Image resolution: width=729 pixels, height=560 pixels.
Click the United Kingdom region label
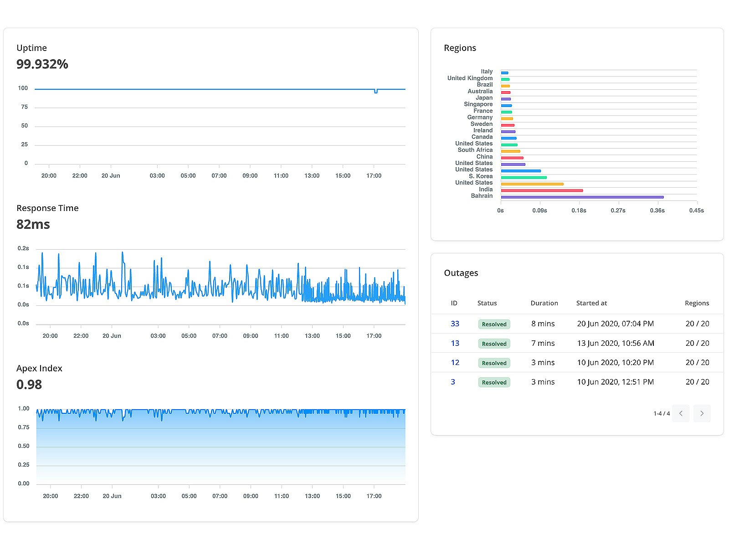(x=470, y=78)
